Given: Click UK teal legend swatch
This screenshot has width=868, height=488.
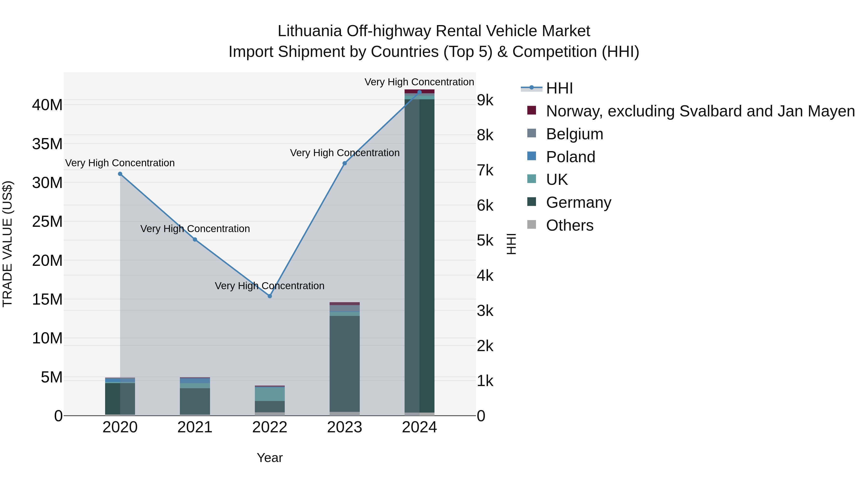Looking at the screenshot, I should (531, 179).
